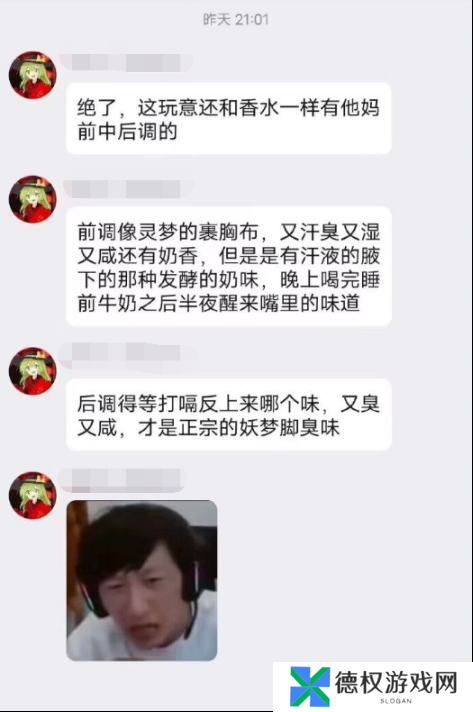Image resolution: width=473 pixels, height=712 pixels.
Task: Open avatar beside the 绝了 message
Action: point(33,75)
